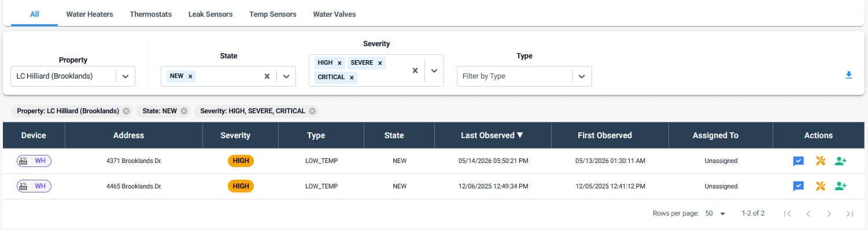
Task: Expand the Severity dropdown chevron
Action: (434, 71)
